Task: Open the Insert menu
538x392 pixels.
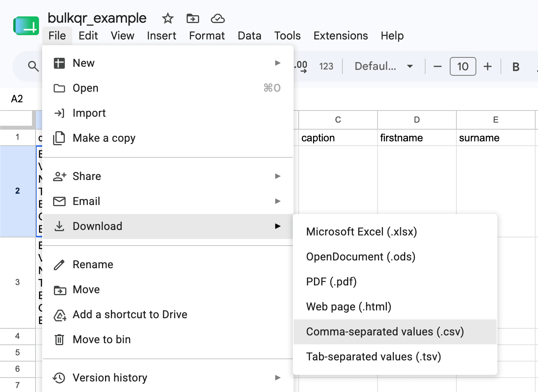Action: click(162, 36)
